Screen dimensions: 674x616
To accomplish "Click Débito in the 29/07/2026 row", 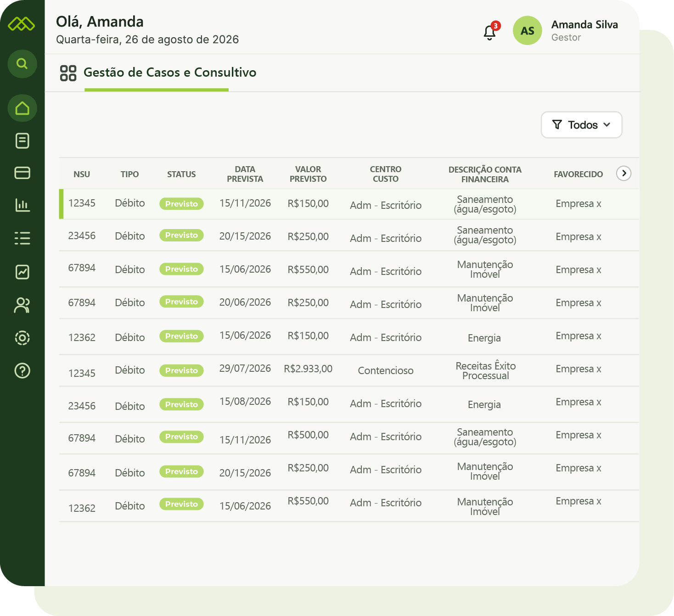I will click(x=130, y=370).
